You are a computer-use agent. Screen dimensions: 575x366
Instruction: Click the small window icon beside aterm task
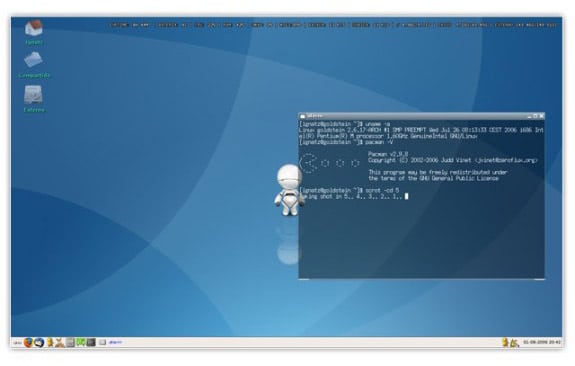[x=103, y=343]
